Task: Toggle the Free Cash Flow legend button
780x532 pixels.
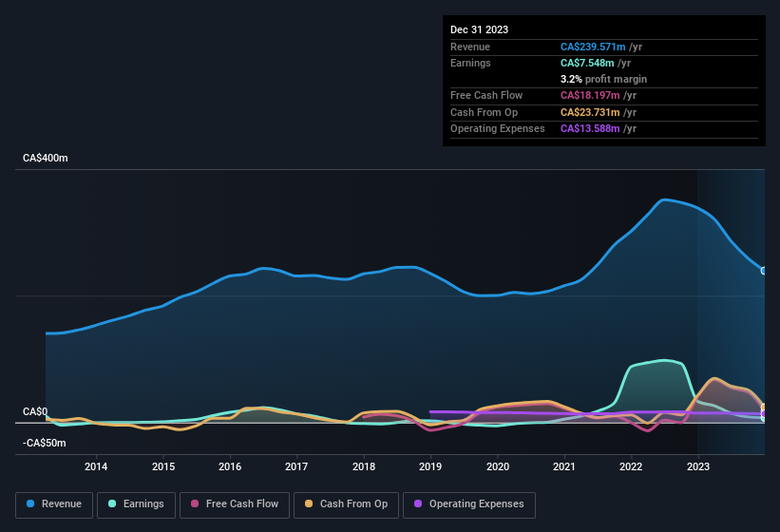Action: coord(235,504)
